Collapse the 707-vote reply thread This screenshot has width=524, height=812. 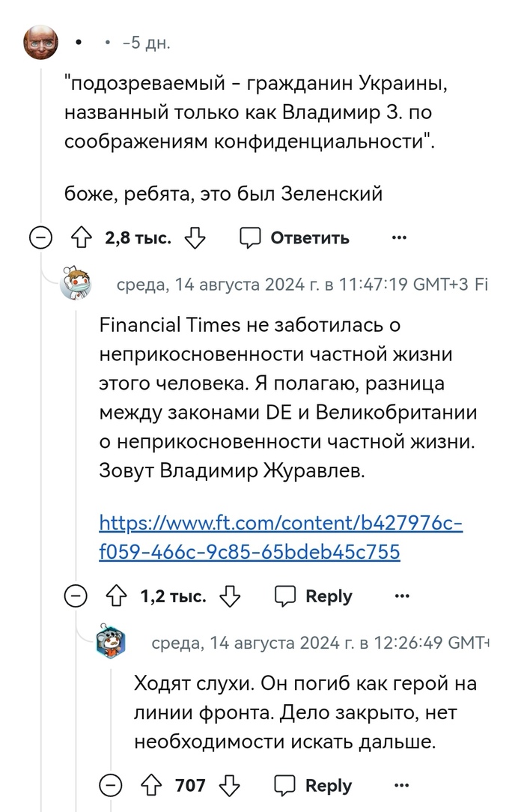pos(110,785)
